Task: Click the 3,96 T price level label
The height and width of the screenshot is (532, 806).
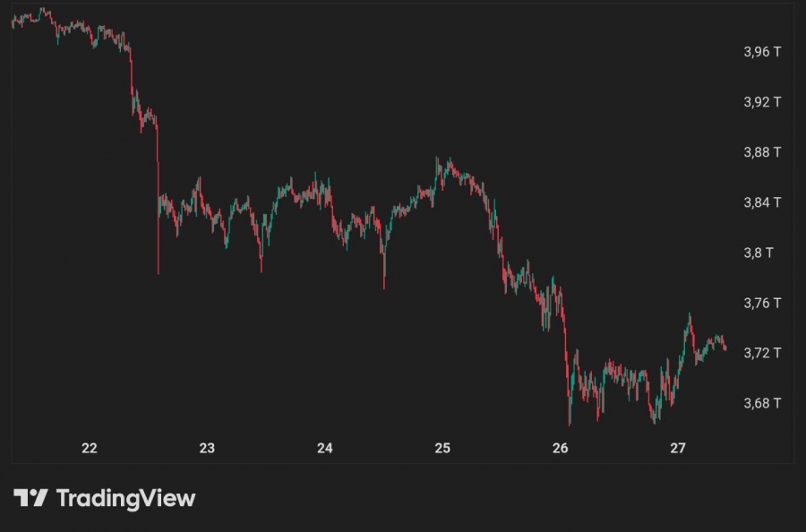Action: pos(762,52)
